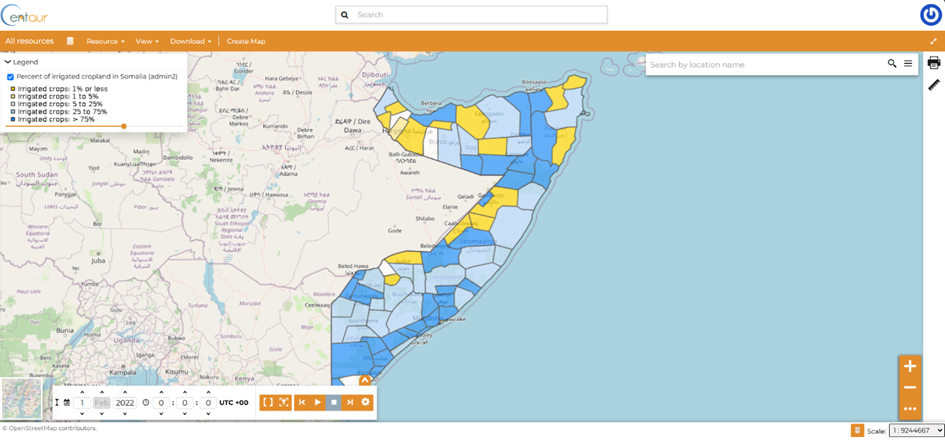Click the Create Map button

[x=246, y=41]
